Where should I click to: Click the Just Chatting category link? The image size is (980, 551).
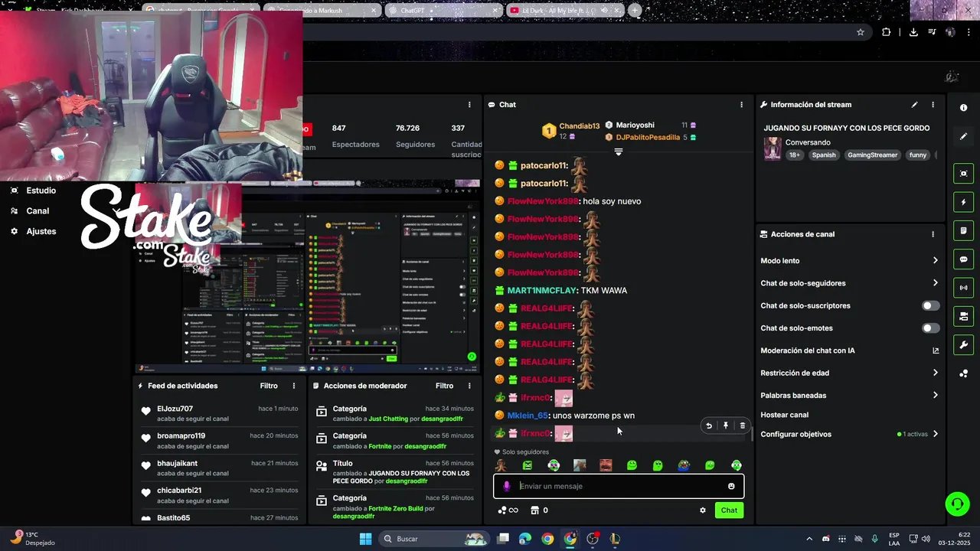coord(388,419)
